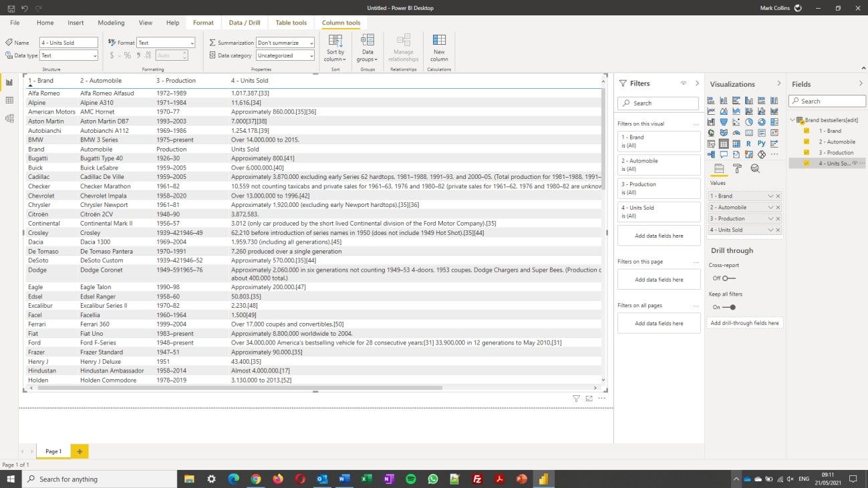868x488 pixels.
Task: Sort by 3 - Production column header
Action: pos(176,81)
